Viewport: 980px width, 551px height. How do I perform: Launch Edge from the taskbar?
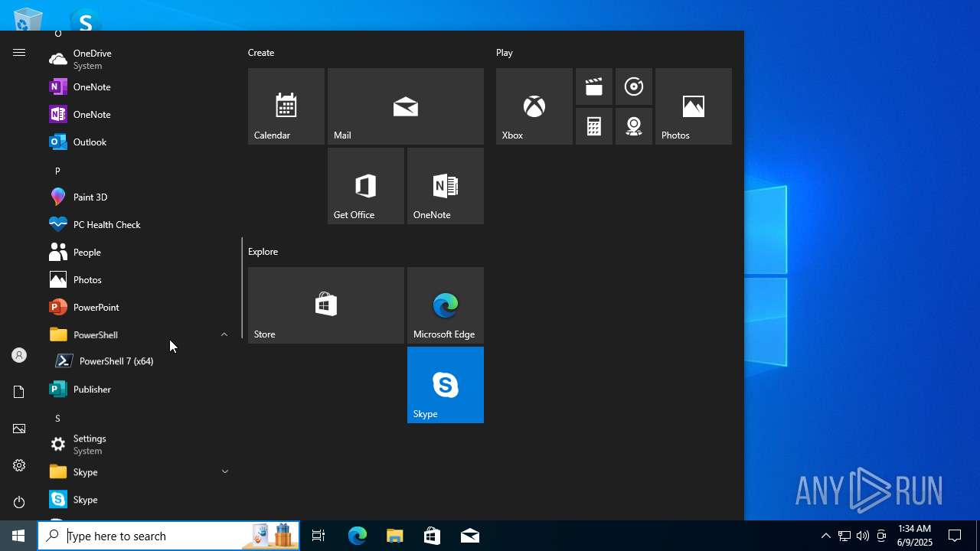point(357,536)
